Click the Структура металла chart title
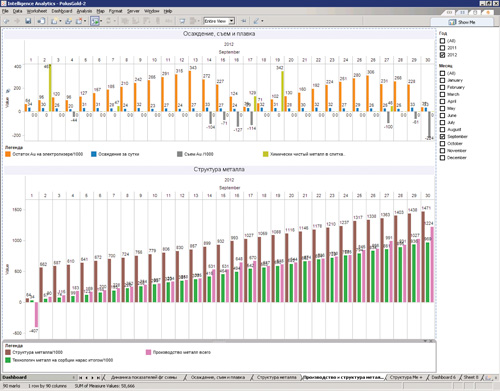 pos(219,169)
